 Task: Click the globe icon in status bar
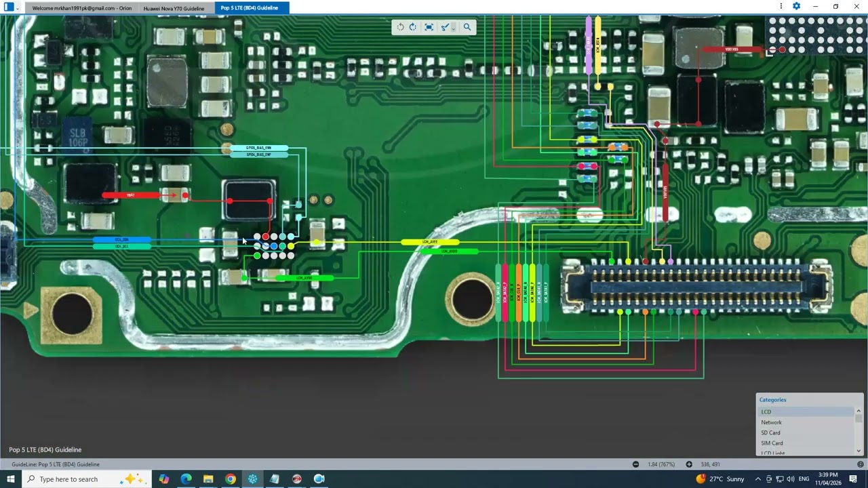pos(860,464)
